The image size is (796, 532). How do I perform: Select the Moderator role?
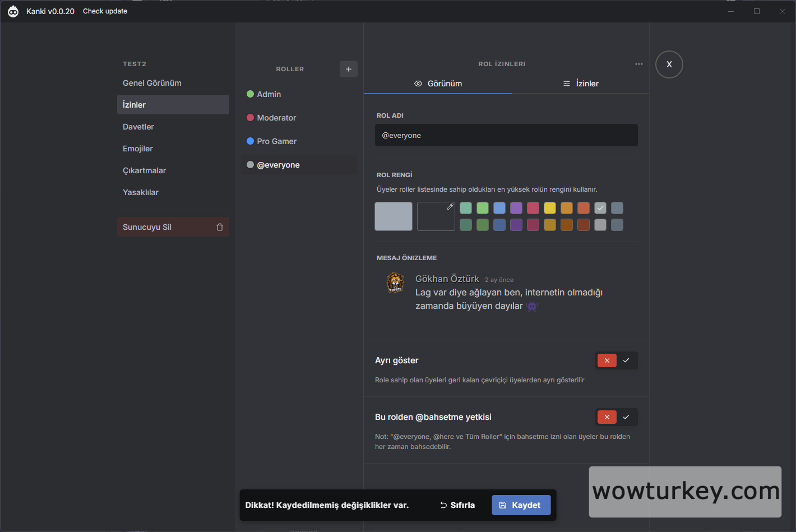[276, 118]
